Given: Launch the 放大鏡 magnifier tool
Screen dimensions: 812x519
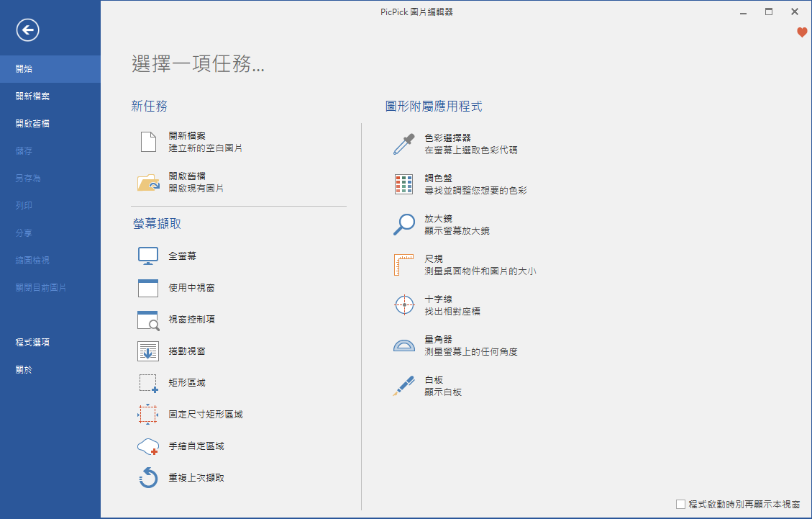Looking at the screenshot, I should coord(403,224).
